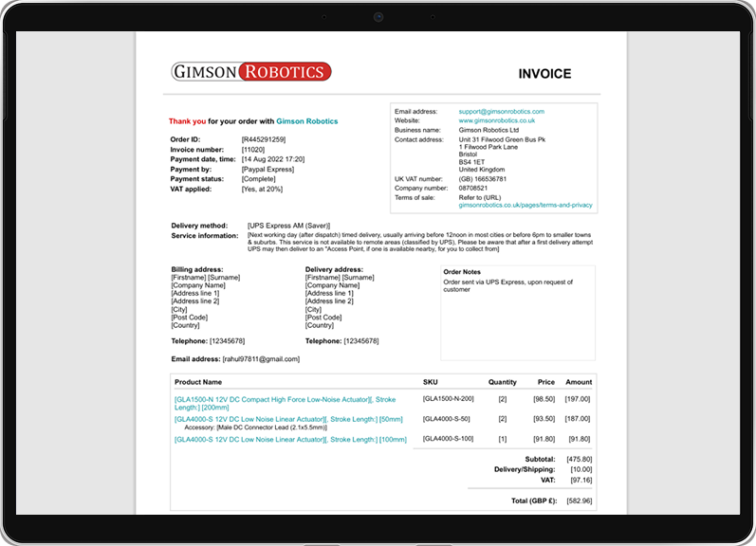Click the Service information label

point(205,236)
